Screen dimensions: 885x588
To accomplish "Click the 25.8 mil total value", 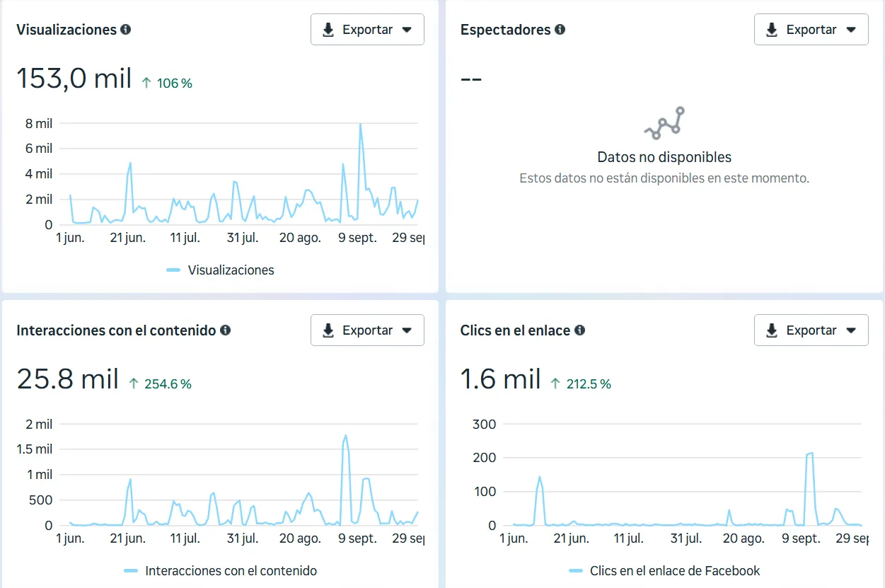I will pyautogui.click(x=67, y=379).
